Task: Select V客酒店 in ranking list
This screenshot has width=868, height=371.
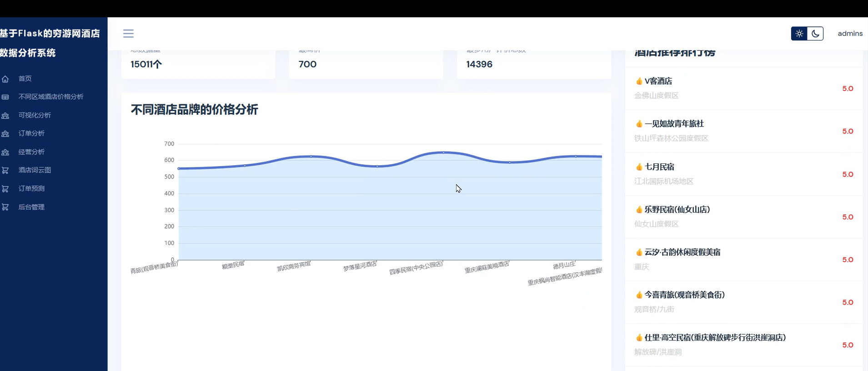Action: (658, 81)
